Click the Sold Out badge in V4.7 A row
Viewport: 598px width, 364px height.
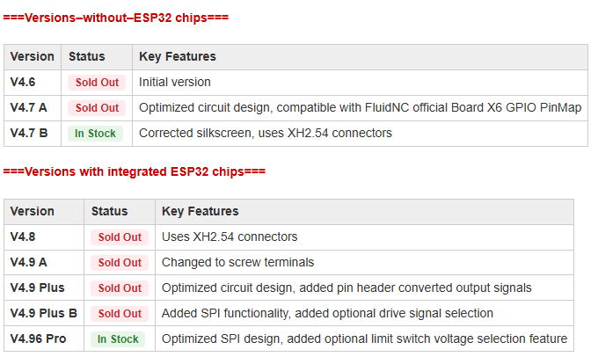coord(97,108)
